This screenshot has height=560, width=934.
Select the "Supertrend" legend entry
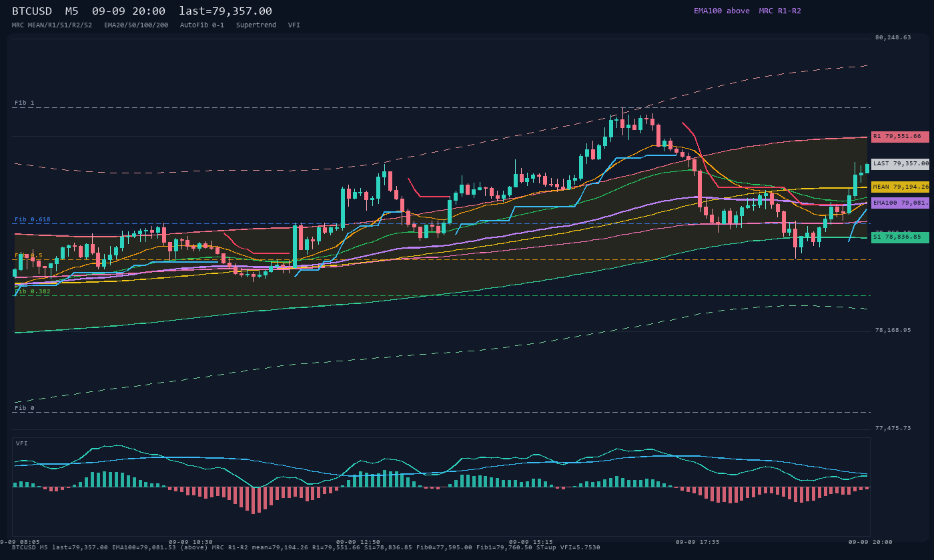[x=256, y=25]
